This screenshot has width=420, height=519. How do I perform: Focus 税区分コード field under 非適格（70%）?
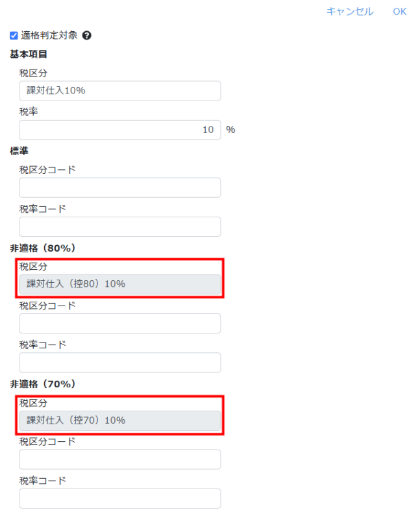click(120, 459)
